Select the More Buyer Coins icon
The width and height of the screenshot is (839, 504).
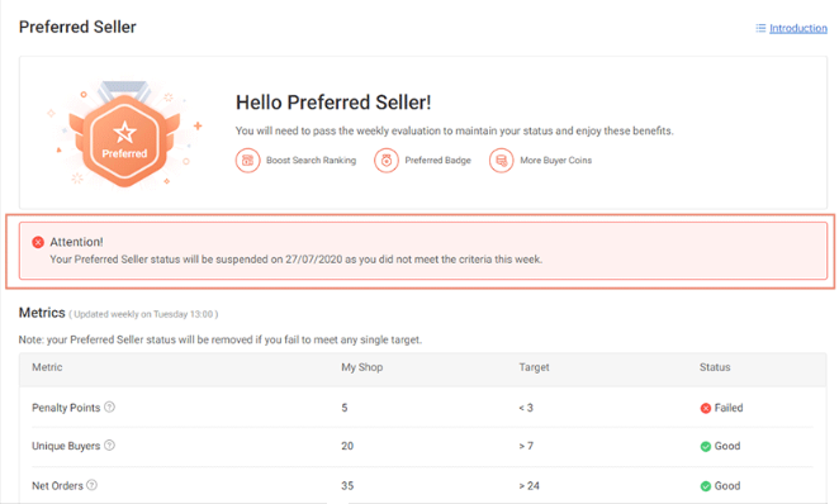click(501, 160)
